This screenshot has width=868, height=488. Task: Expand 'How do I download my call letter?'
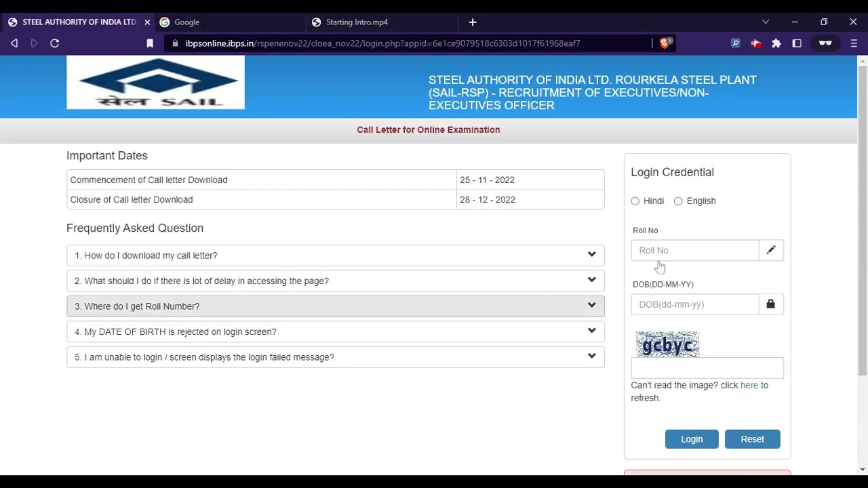point(336,256)
